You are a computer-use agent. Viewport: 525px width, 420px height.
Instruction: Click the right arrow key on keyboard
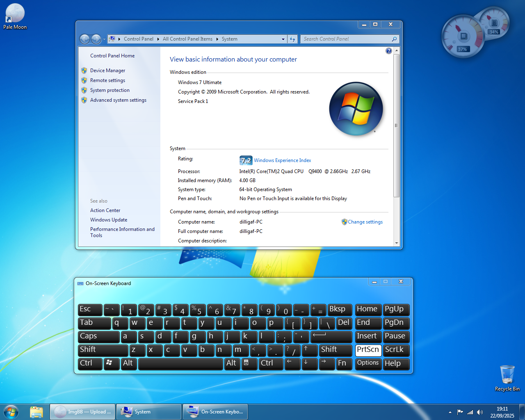327,364
